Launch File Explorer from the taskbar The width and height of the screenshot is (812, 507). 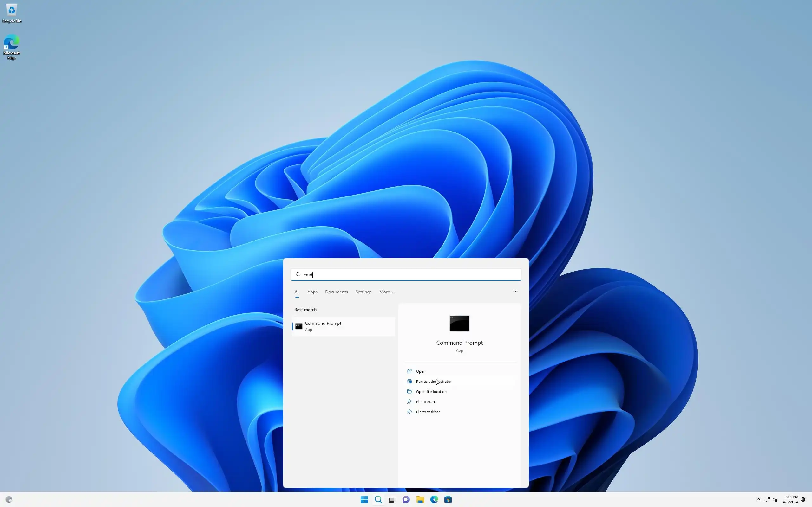pos(420,500)
